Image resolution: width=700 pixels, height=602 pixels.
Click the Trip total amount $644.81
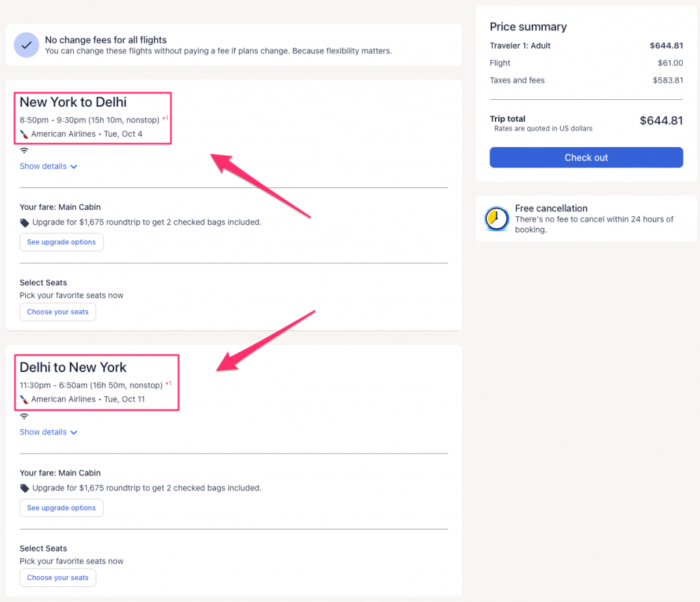point(661,121)
